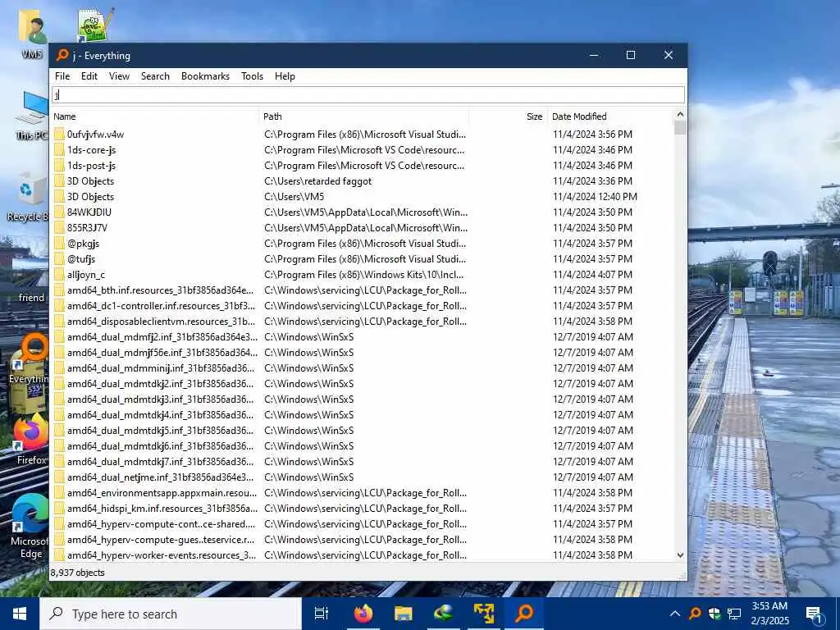Launch Firefox from the taskbar
Viewport: 840px width, 630px height.
363,614
